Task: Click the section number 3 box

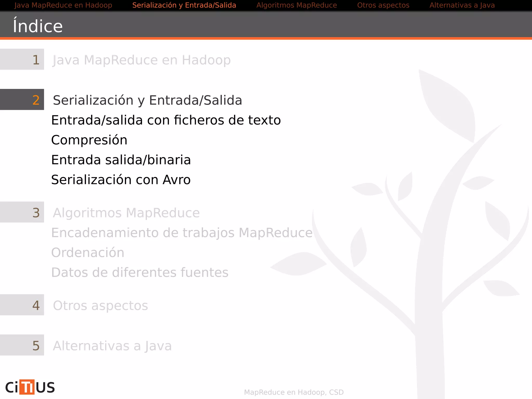Action: [22, 212]
